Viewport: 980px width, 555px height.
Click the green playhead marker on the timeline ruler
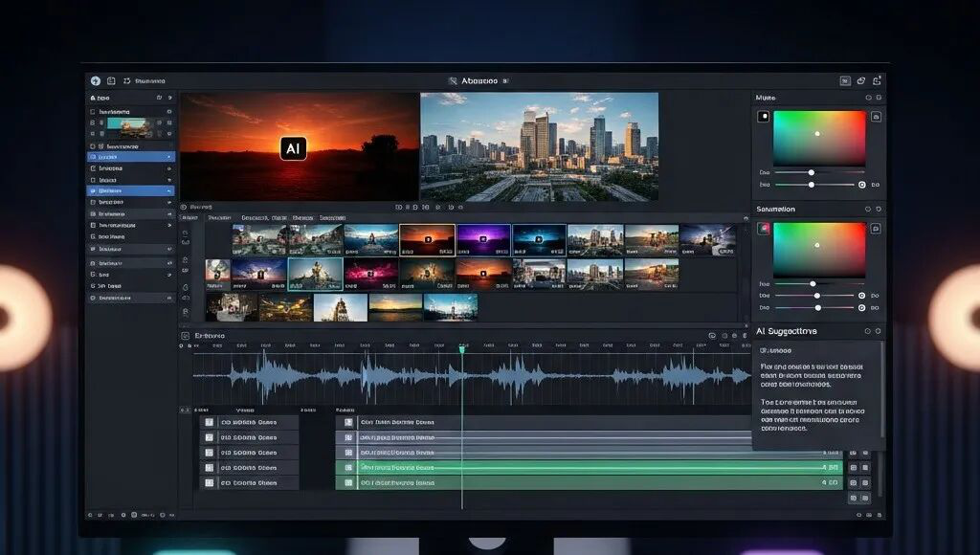462,349
